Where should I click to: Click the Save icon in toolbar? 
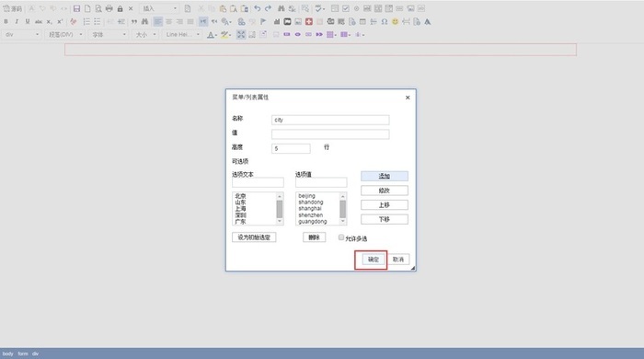76,8
